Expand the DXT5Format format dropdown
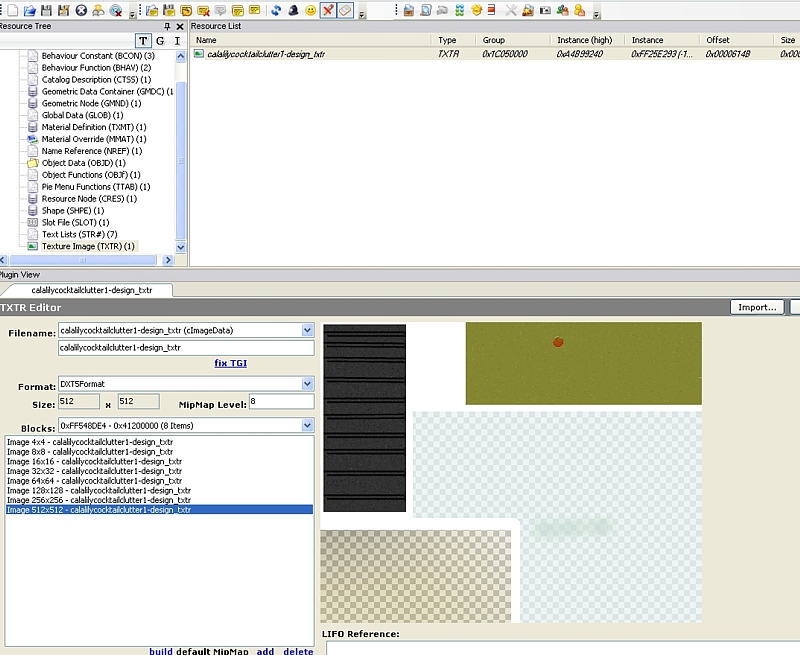800x655 pixels. click(x=308, y=384)
